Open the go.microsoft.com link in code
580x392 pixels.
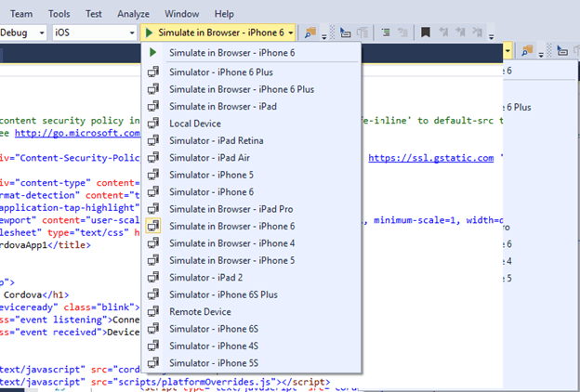(78, 133)
